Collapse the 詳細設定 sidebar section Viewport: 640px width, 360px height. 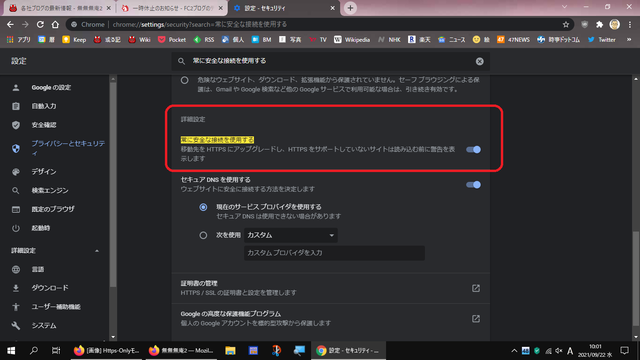(x=97, y=251)
